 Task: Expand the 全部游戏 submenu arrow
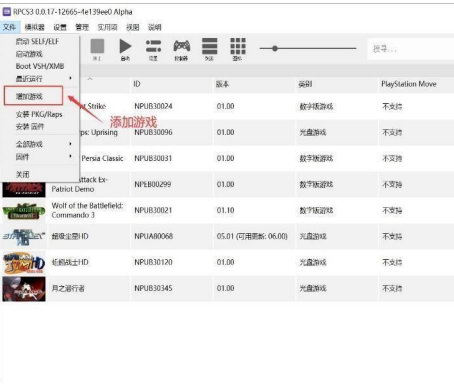(x=70, y=144)
